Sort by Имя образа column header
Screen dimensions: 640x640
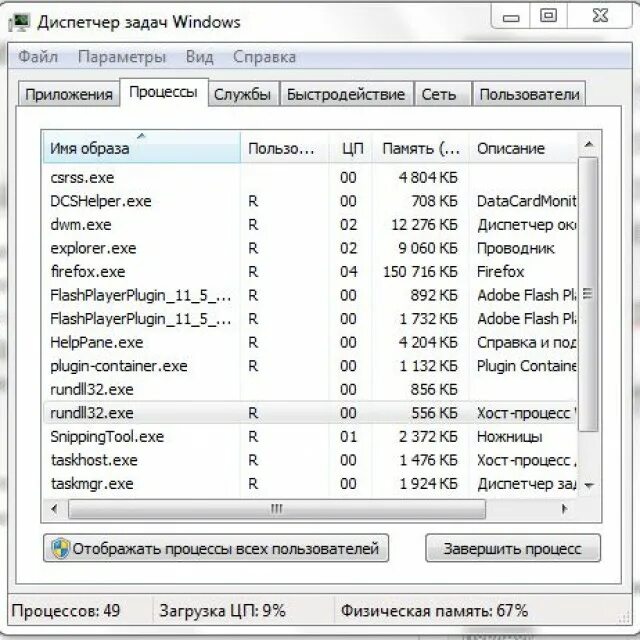click(x=141, y=148)
